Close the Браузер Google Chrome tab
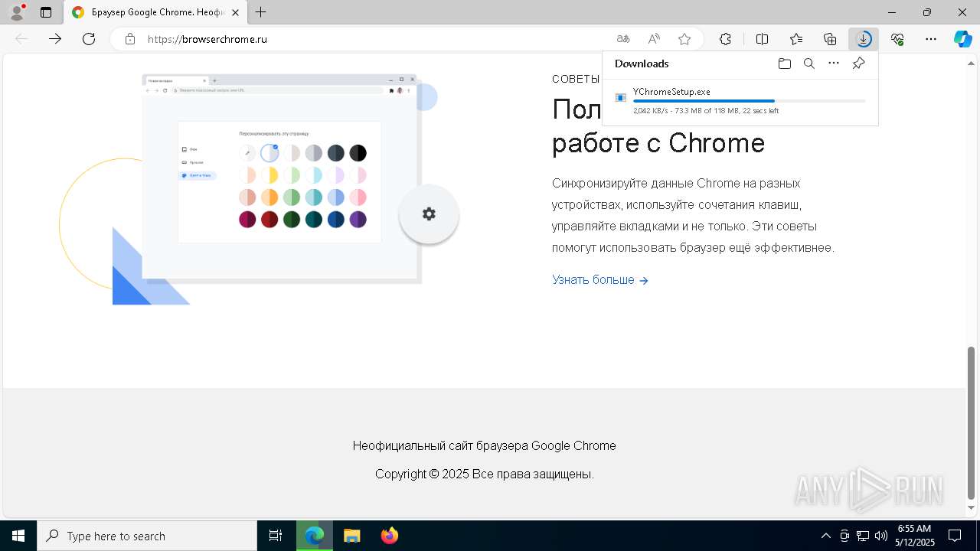Image resolution: width=980 pixels, height=551 pixels. [x=235, y=13]
